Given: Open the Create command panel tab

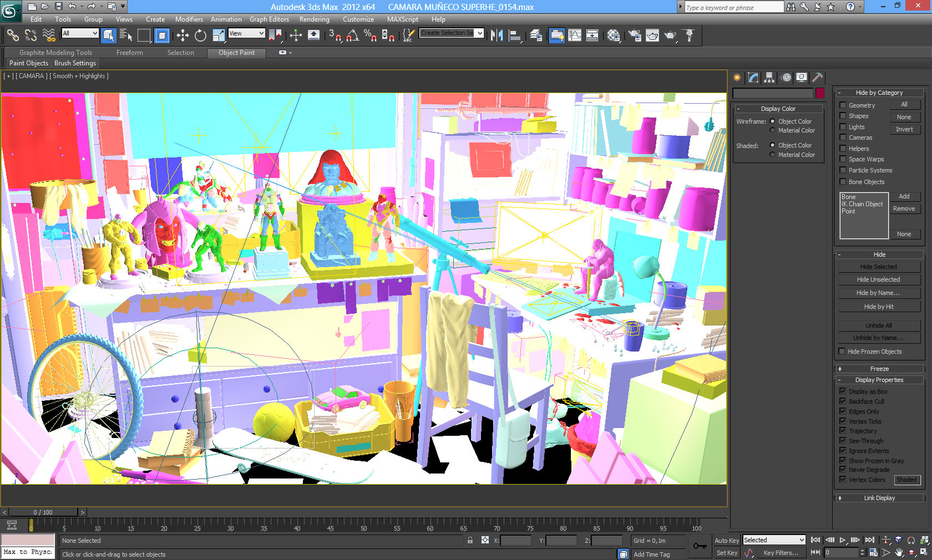Looking at the screenshot, I should (737, 78).
